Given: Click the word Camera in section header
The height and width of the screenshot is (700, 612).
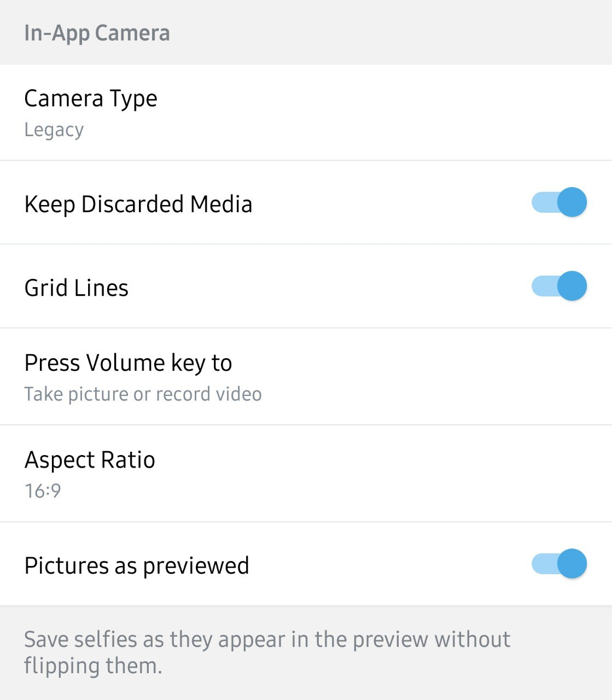Looking at the screenshot, I should point(132,33).
